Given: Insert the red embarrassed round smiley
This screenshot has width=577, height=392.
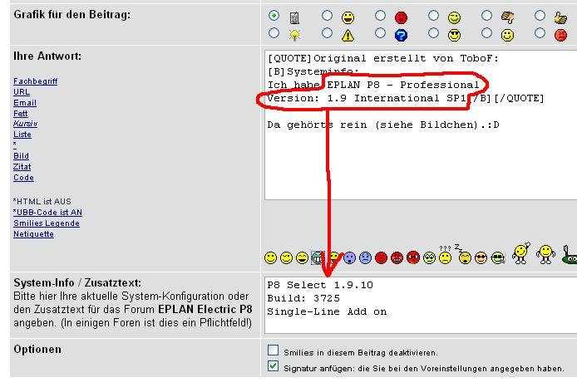Looking at the screenshot, I should coord(382,257).
